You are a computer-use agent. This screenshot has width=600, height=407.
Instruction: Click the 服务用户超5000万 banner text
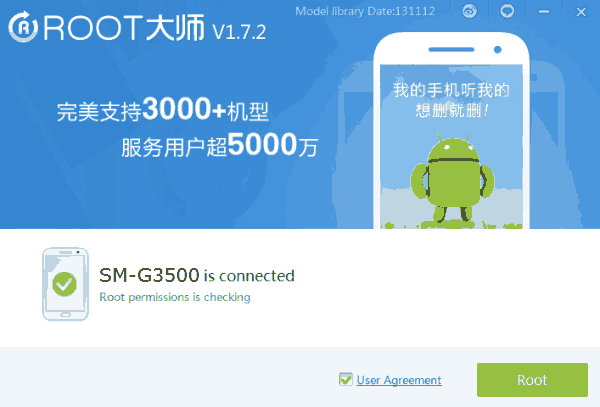[x=220, y=145]
